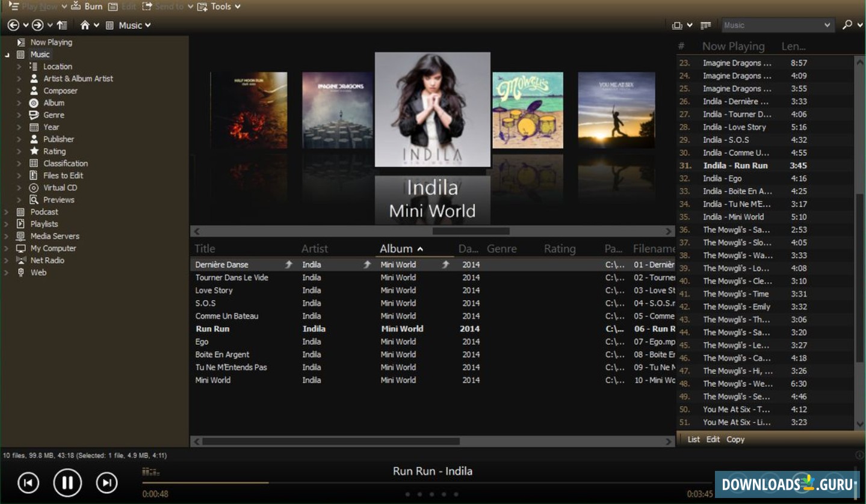This screenshot has height=504, width=866.
Task: Select the Media Servers node
Action: pos(55,236)
